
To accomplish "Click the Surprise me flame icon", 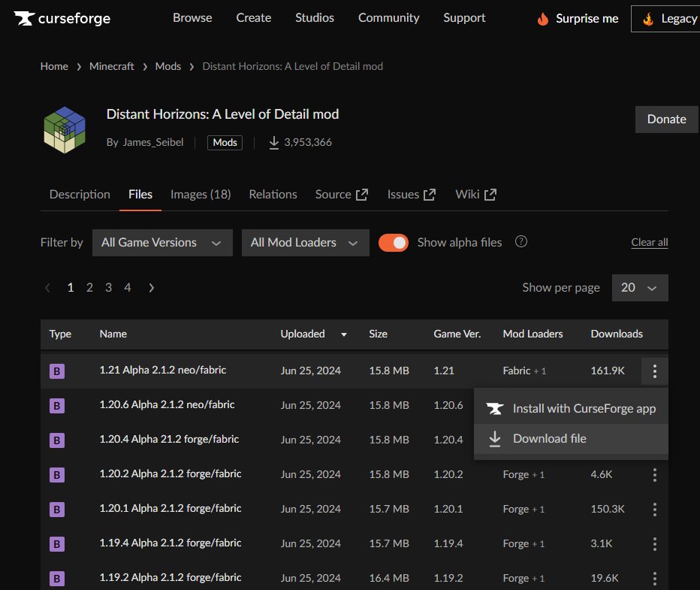I will [543, 17].
